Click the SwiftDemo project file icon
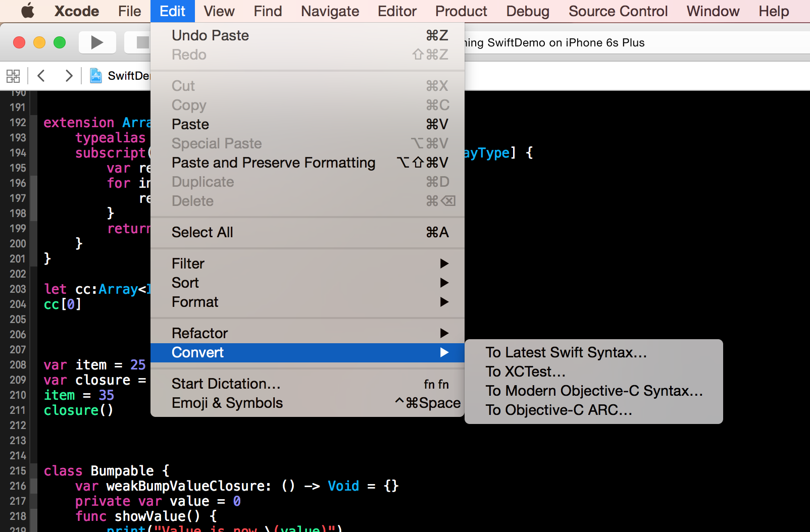The height and width of the screenshot is (532, 810). (x=96, y=76)
